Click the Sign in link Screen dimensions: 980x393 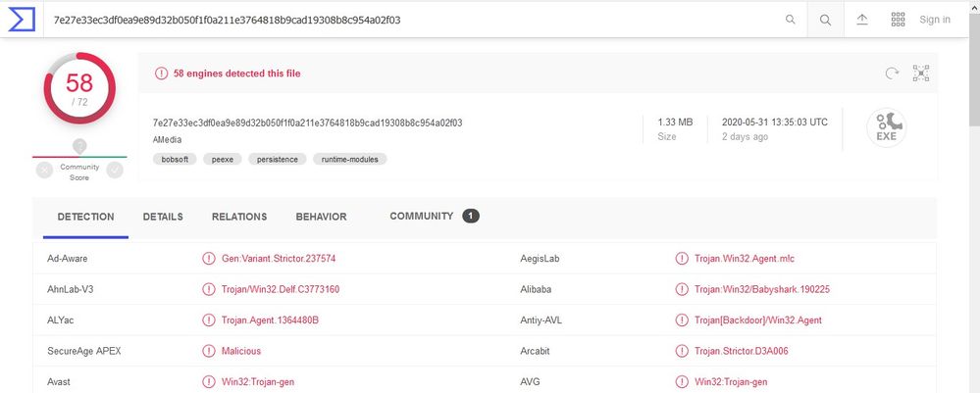pyautogui.click(x=934, y=20)
